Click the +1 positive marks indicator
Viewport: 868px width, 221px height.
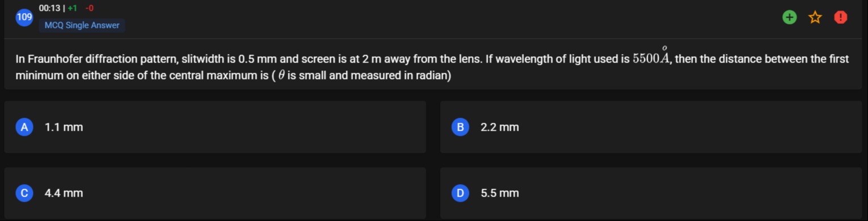tap(72, 9)
